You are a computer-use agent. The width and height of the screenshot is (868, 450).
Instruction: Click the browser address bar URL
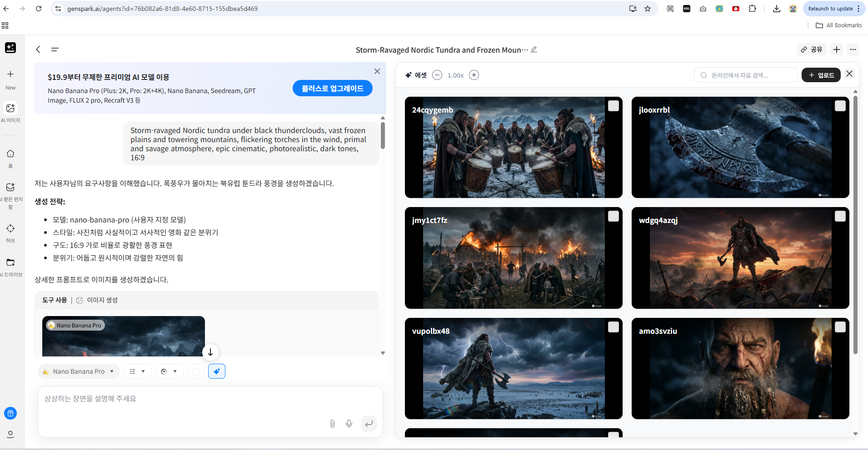162,9
